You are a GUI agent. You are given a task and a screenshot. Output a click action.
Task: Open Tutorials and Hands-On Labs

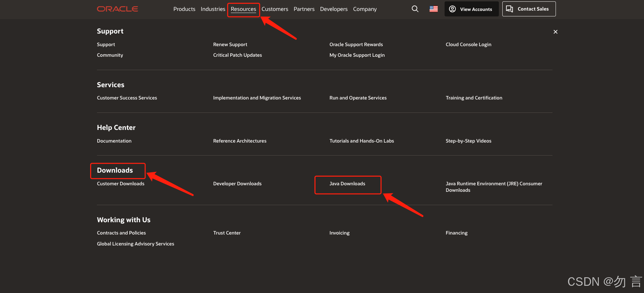click(x=362, y=141)
